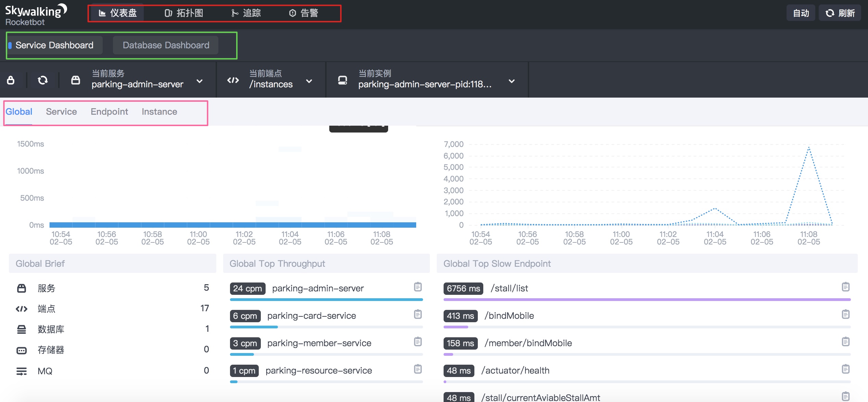Open the 拓扑图 topology menu
Viewport: 868px width, 402px height.
point(184,13)
